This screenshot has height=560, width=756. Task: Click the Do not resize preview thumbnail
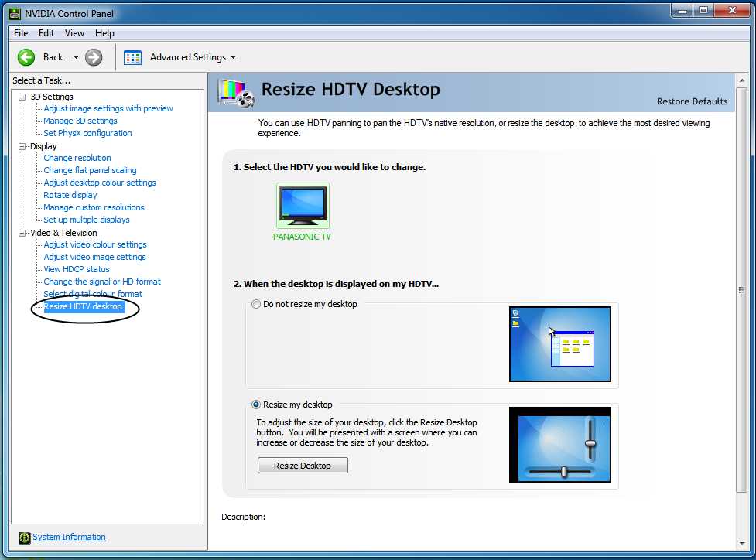[x=559, y=344]
